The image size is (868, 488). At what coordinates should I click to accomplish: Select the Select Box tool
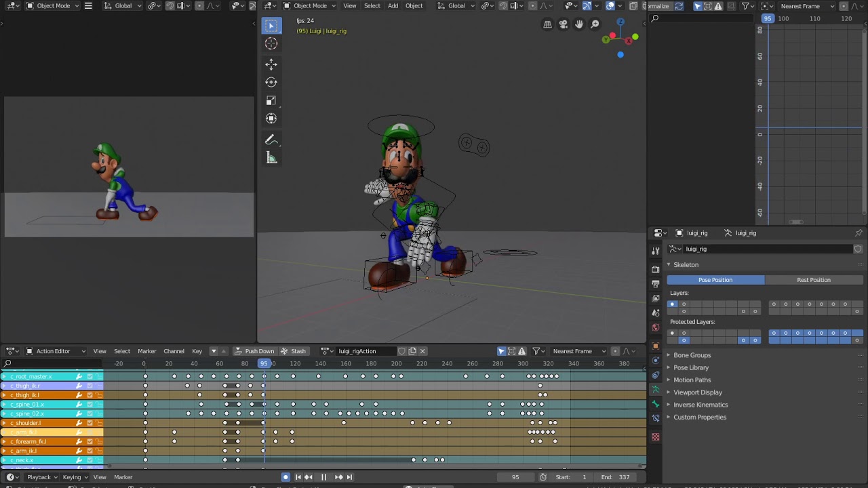point(271,26)
